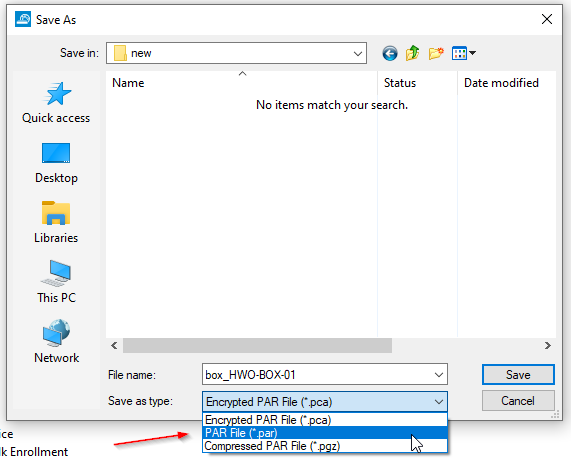The height and width of the screenshot is (466, 571).
Task: Choose Compressed PAR File (*.pgz)
Action: (x=325, y=446)
